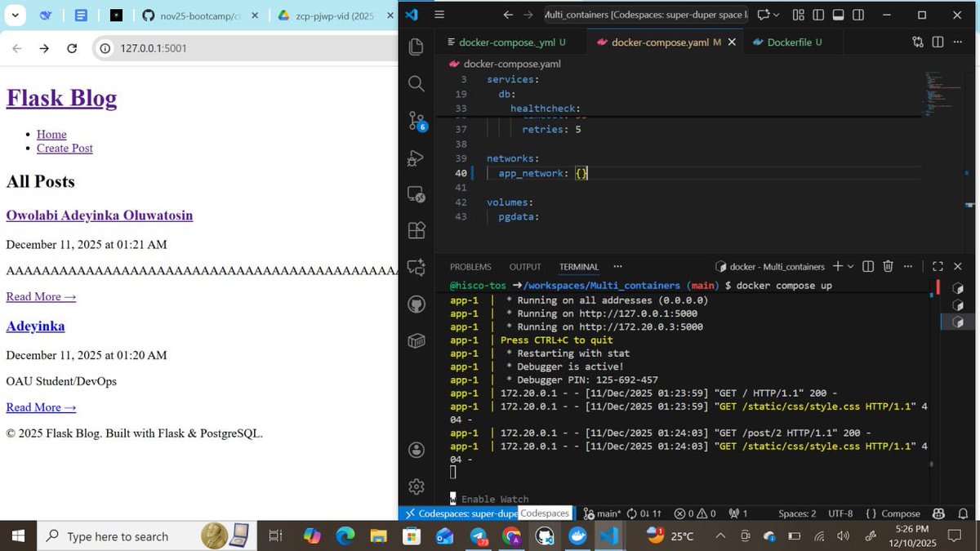Open the terminal launch profile dropdown arrow
This screenshot has width=980, height=551.
click(x=850, y=266)
